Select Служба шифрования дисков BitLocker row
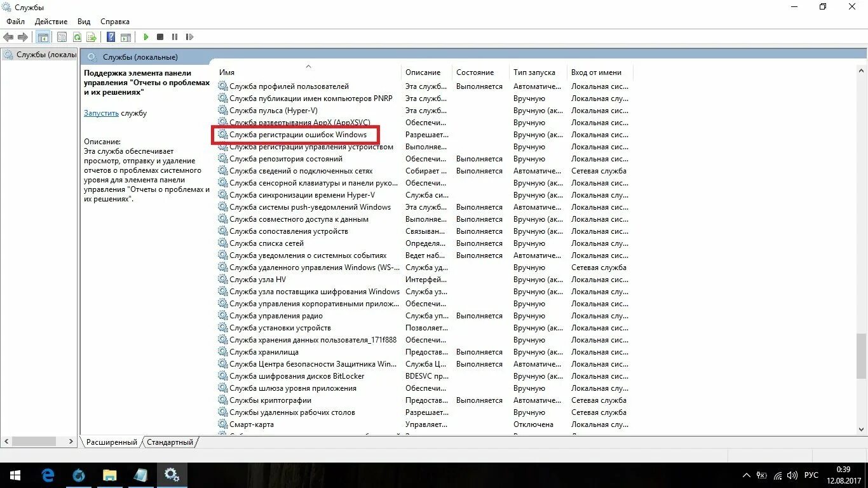This screenshot has height=488, width=868. click(424, 376)
